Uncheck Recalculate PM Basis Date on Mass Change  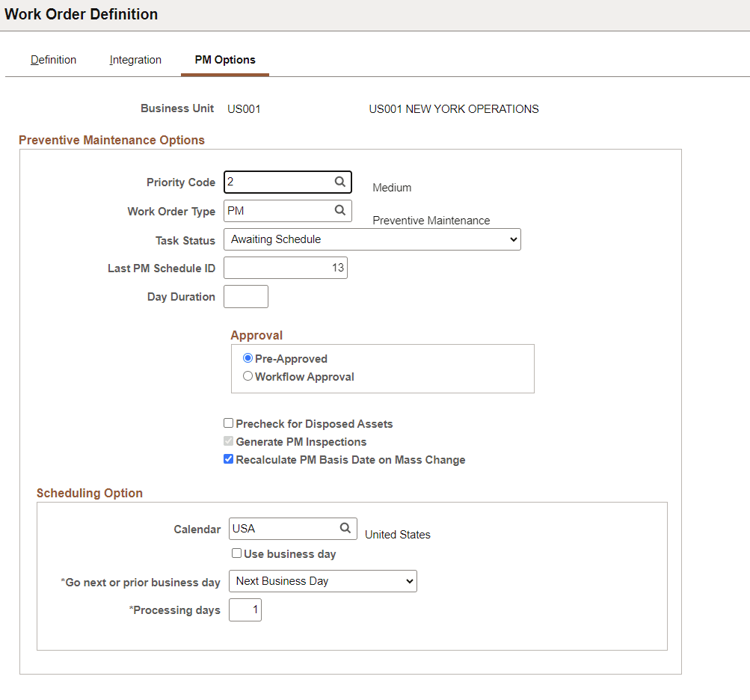[x=228, y=458]
